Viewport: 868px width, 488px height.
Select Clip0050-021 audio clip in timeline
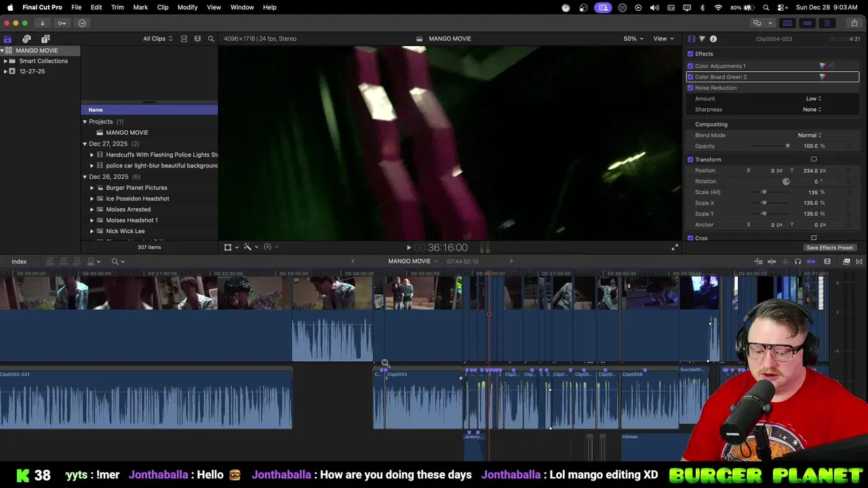point(146,400)
